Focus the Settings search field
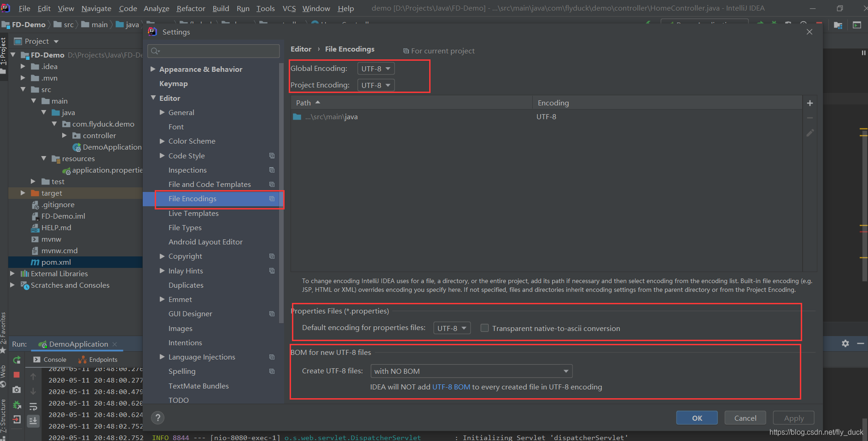This screenshot has height=441, width=868. [x=214, y=51]
